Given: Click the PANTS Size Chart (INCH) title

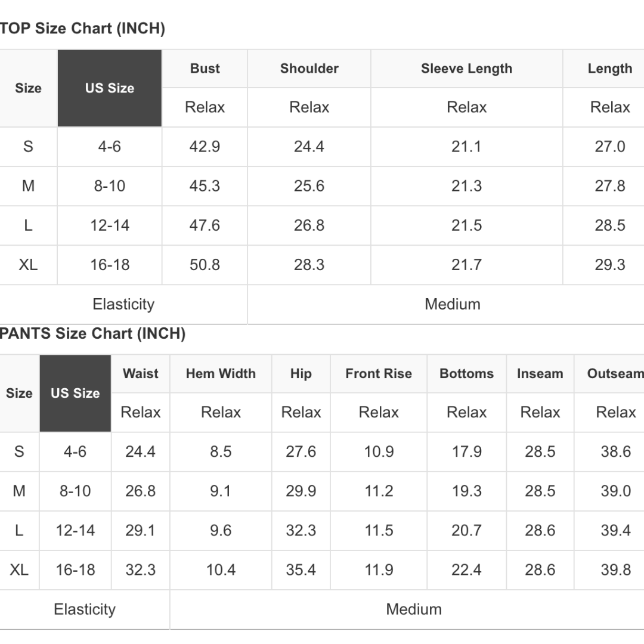Looking at the screenshot, I should coord(92,334).
